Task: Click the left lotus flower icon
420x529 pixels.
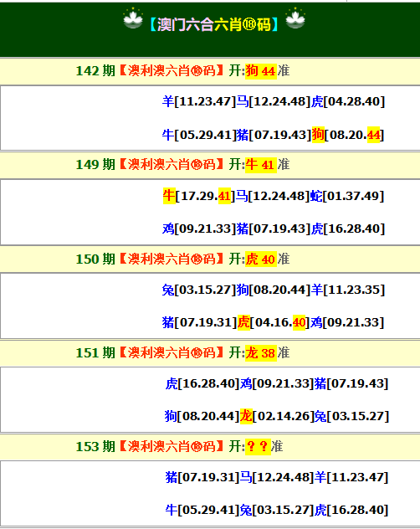Action: pyautogui.click(x=132, y=18)
